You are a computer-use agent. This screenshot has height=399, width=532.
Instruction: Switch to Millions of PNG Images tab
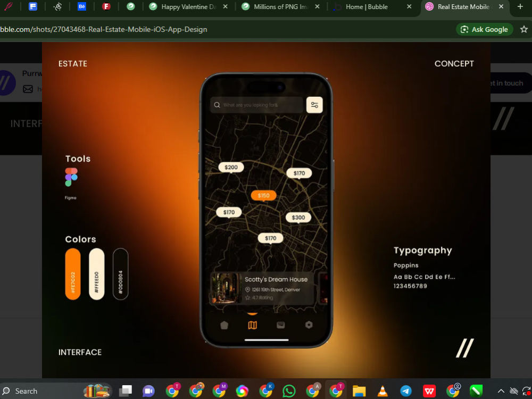coord(280,7)
